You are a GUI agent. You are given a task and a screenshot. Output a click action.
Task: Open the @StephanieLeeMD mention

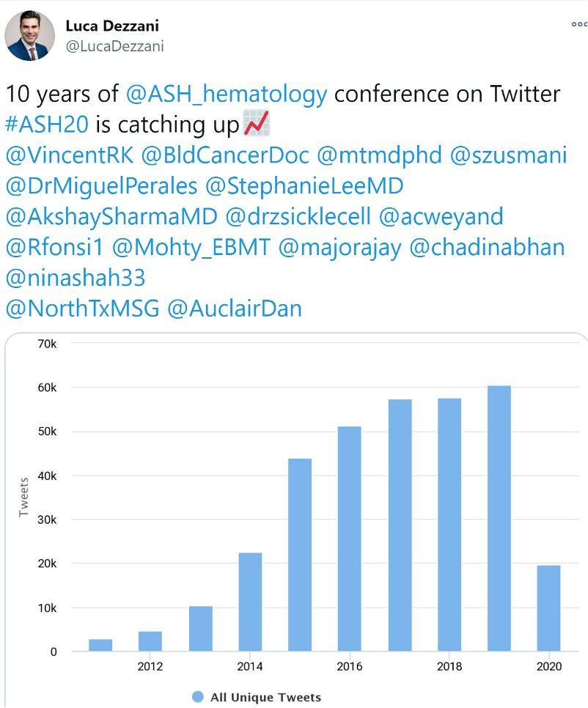pos(304,185)
